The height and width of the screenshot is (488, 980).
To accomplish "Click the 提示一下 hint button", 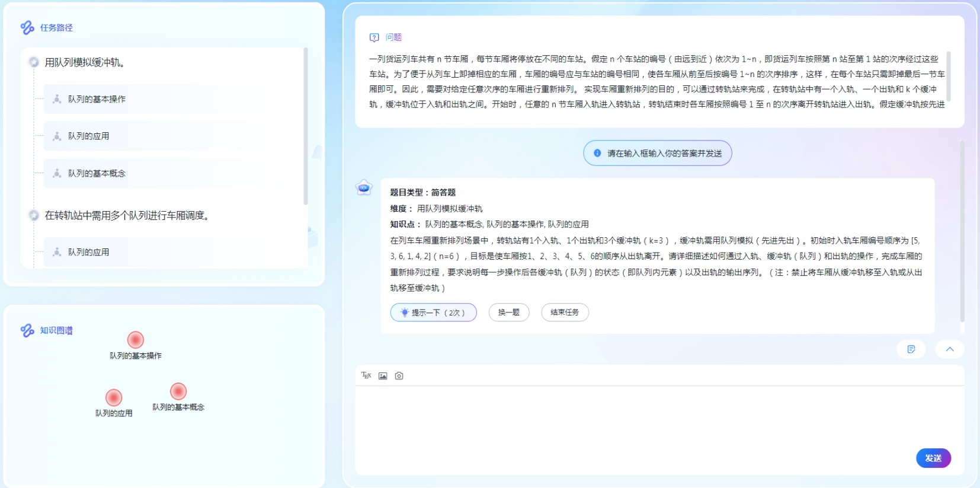I will pos(433,312).
